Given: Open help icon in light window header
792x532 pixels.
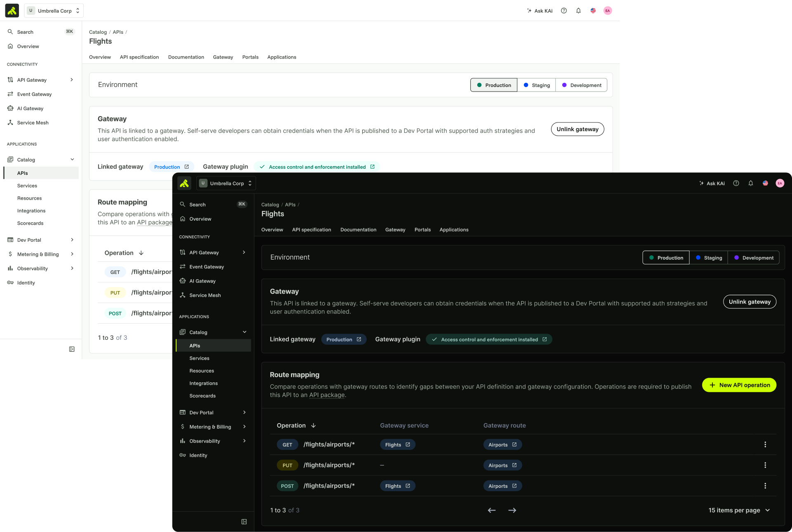Looking at the screenshot, I should (x=564, y=11).
